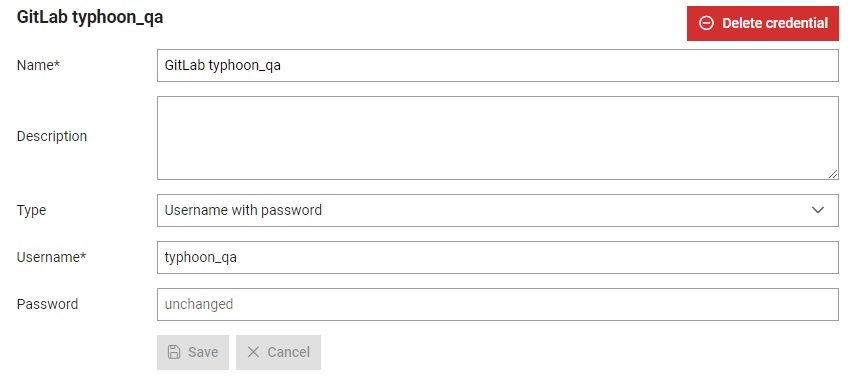Click the 'Username*' field label
The width and height of the screenshot is (852, 389).
(51, 257)
